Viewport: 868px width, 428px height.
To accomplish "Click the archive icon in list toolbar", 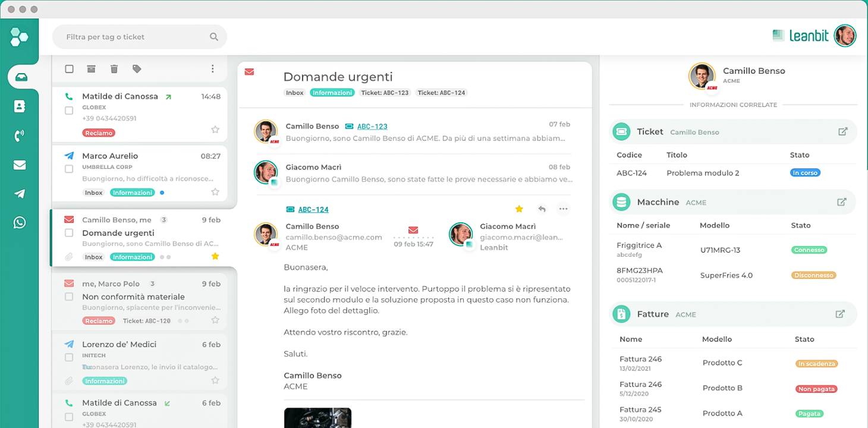I will pos(91,69).
